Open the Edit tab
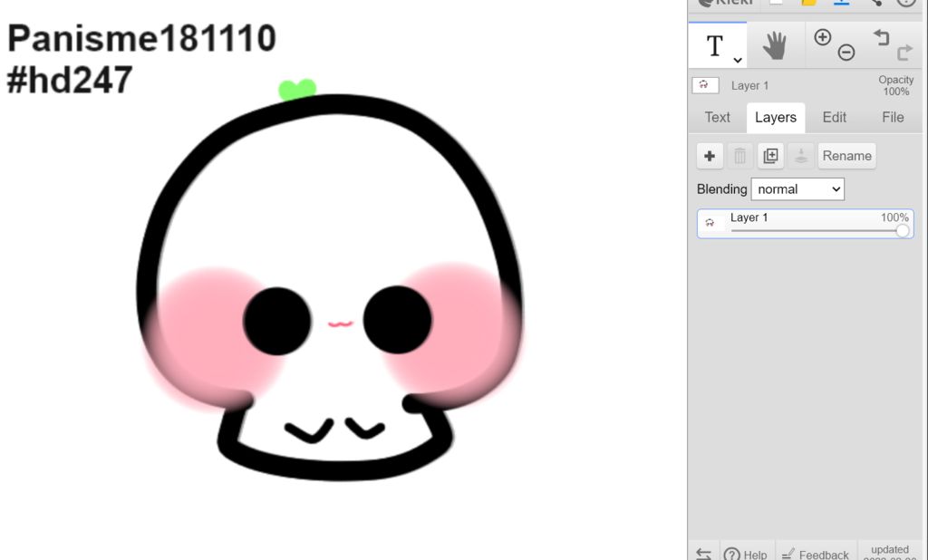Image resolution: width=928 pixels, height=560 pixels. (x=834, y=117)
